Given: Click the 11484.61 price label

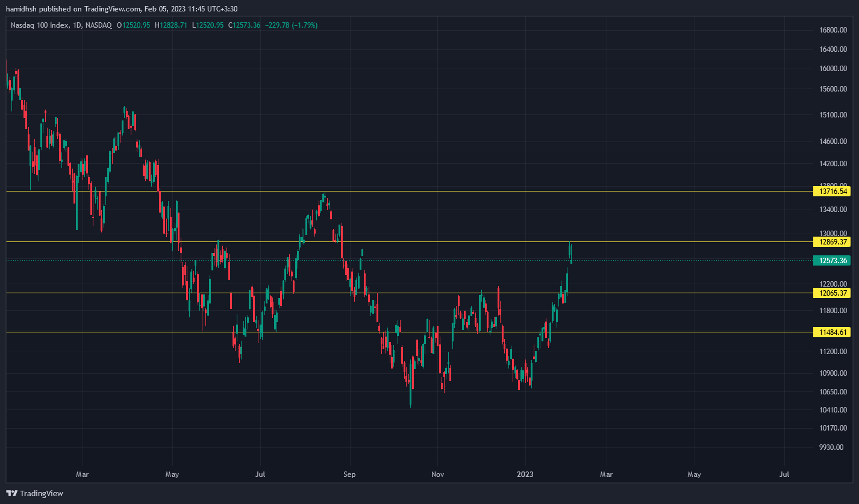Looking at the screenshot, I should (x=832, y=332).
